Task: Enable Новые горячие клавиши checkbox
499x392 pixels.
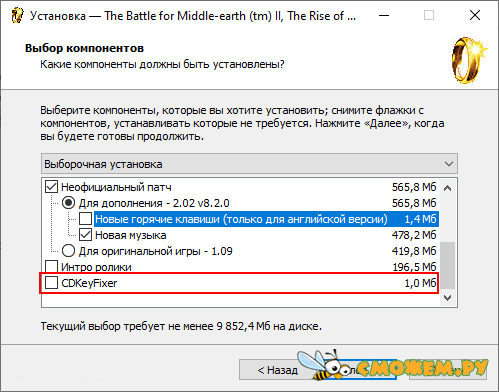Action: (x=86, y=219)
